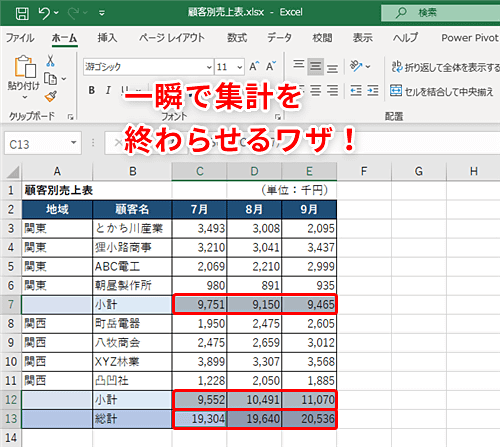Click 折り返して全体を表示する button
This screenshot has height=447, width=500.
click(x=445, y=67)
